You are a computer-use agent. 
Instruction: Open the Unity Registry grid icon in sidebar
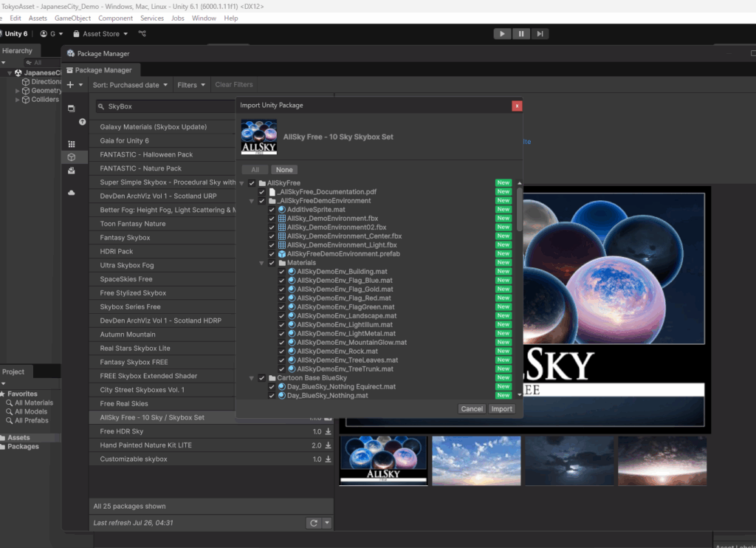(72, 144)
